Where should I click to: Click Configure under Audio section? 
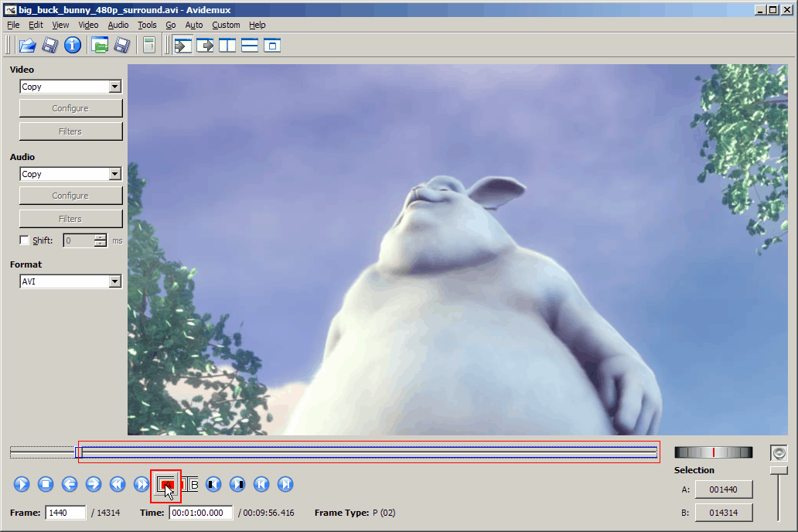70,196
